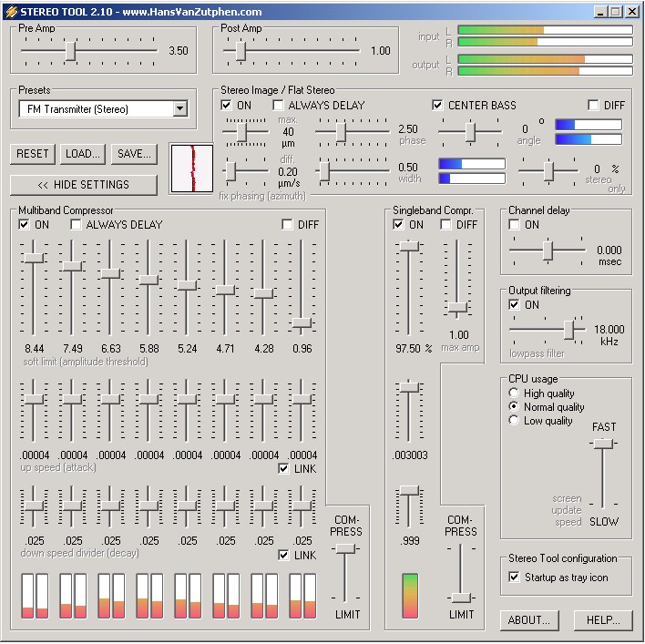Click Multiband COMPRESS/LIMIT slider thumb
Screen dimensions: 645x644
pyautogui.click(x=345, y=548)
